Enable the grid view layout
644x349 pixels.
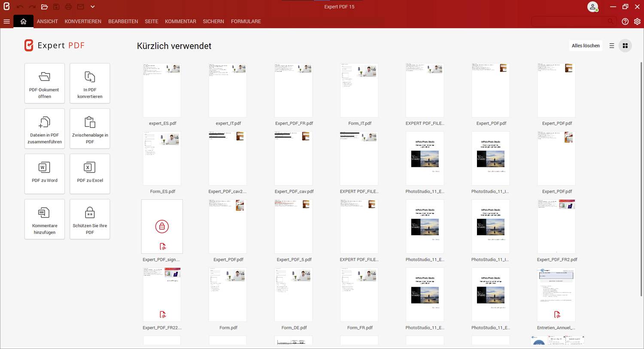pos(625,46)
